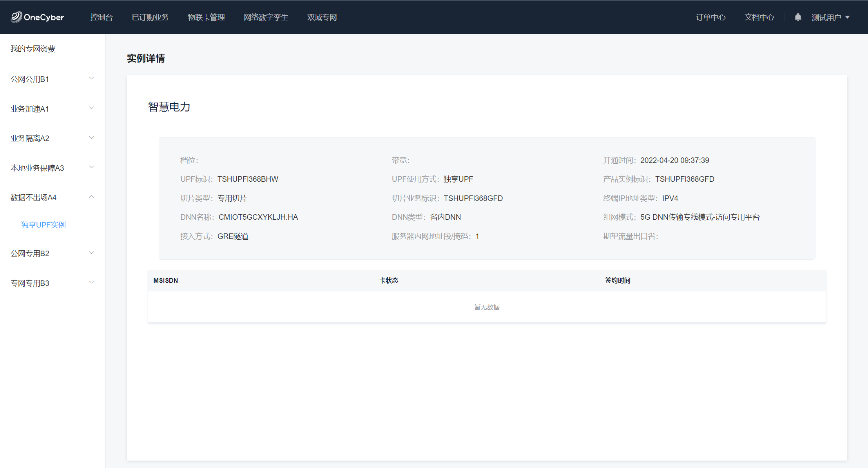868x468 pixels.
Task: Open the 物联卡管理 nav item
Action: tap(206, 17)
